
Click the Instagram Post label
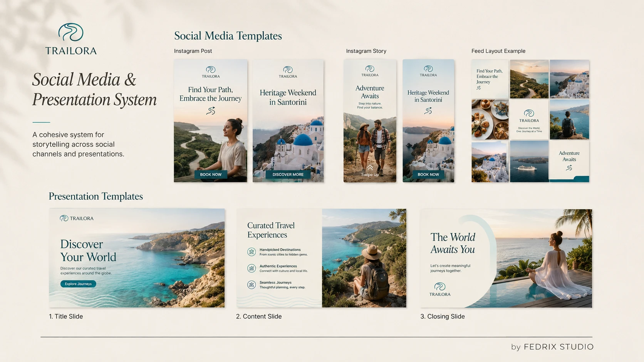(193, 51)
